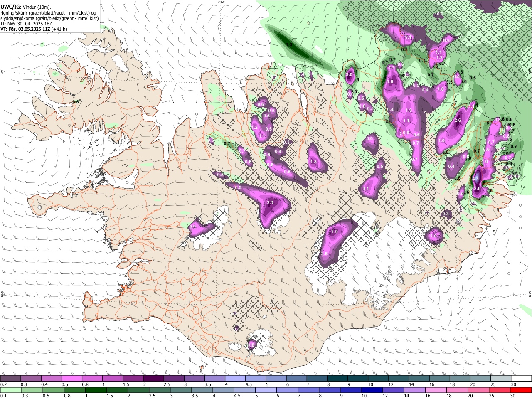Click the '(+41 h)' forecast offset text
The image size is (532, 399).
tap(60, 29)
